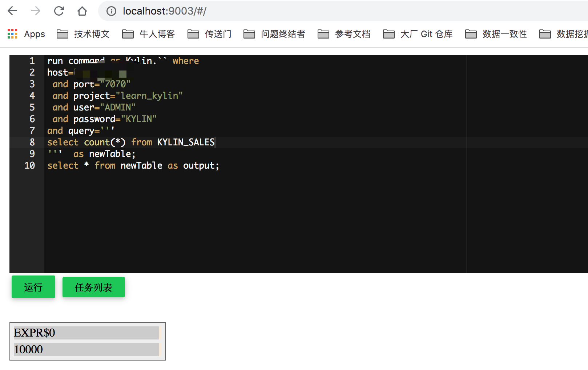Open the 任务列表 task list
Viewport: 588px width, 370px height.
click(93, 287)
